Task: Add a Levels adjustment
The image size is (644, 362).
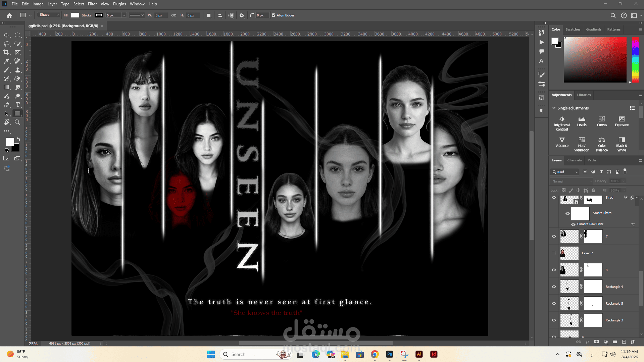Action: click(x=582, y=121)
